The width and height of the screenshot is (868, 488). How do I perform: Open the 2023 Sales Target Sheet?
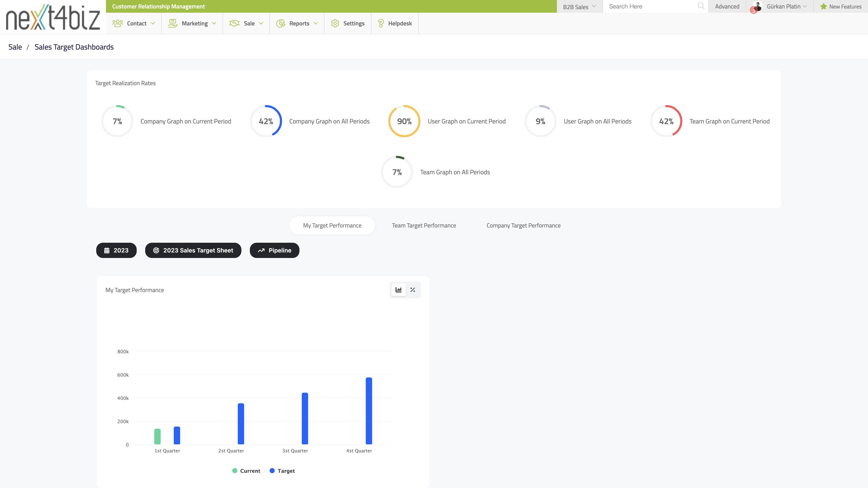193,250
